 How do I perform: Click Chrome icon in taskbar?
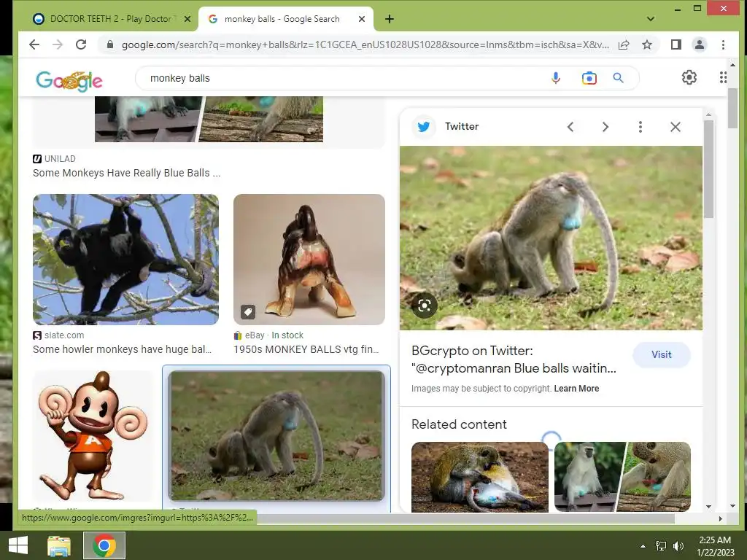click(104, 545)
